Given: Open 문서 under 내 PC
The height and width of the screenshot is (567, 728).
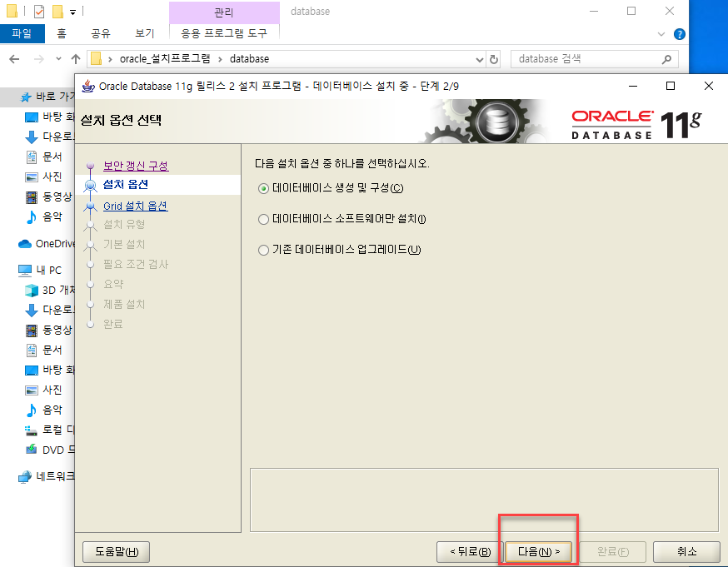Looking at the screenshot, I should click(43, 350).
